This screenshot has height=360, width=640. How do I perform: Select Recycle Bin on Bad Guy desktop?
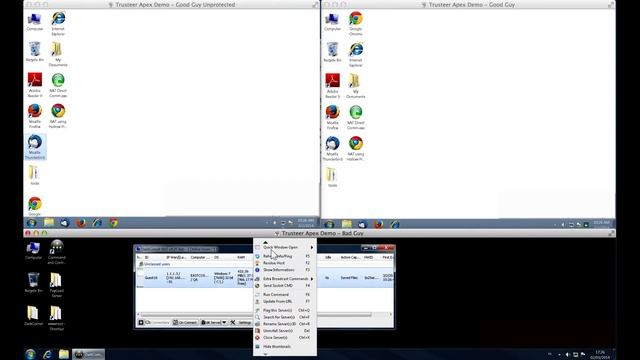point(33,282)
